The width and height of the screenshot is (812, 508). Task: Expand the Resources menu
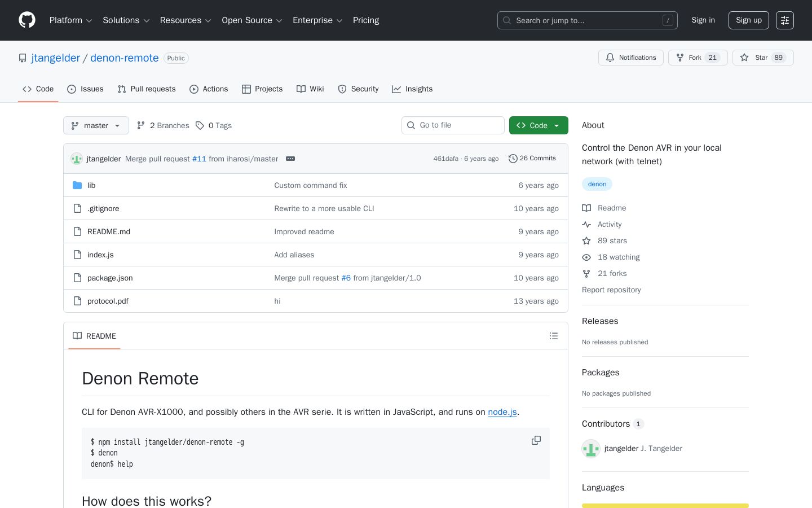coord(186,20)
